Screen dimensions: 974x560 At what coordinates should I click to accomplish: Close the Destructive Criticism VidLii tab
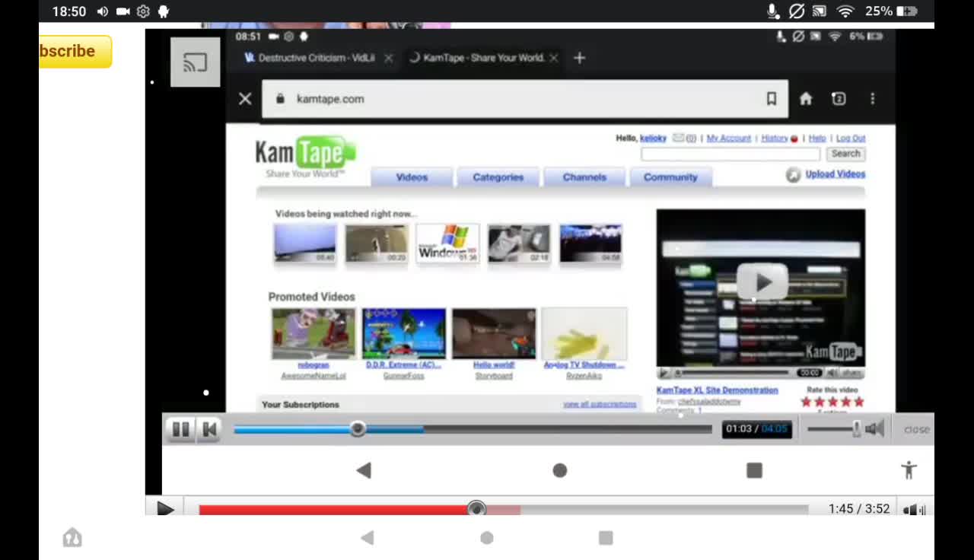click(x=388, y=58)
